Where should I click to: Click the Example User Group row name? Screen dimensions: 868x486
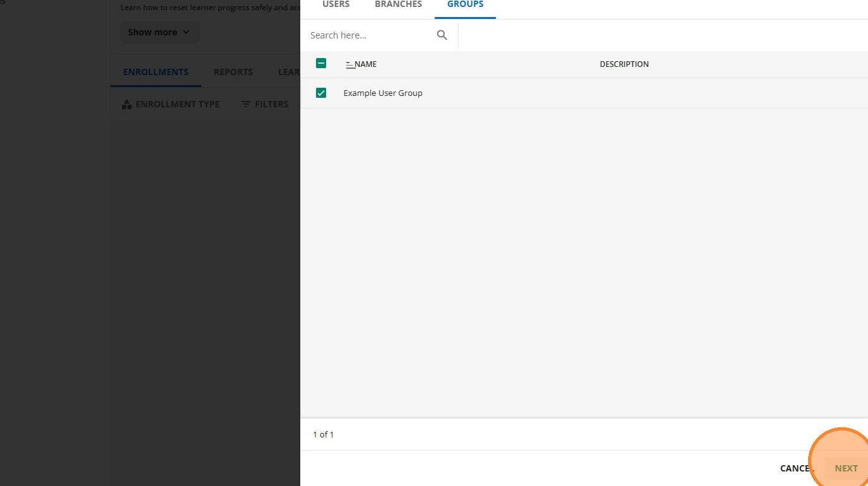tap(383, 93)
